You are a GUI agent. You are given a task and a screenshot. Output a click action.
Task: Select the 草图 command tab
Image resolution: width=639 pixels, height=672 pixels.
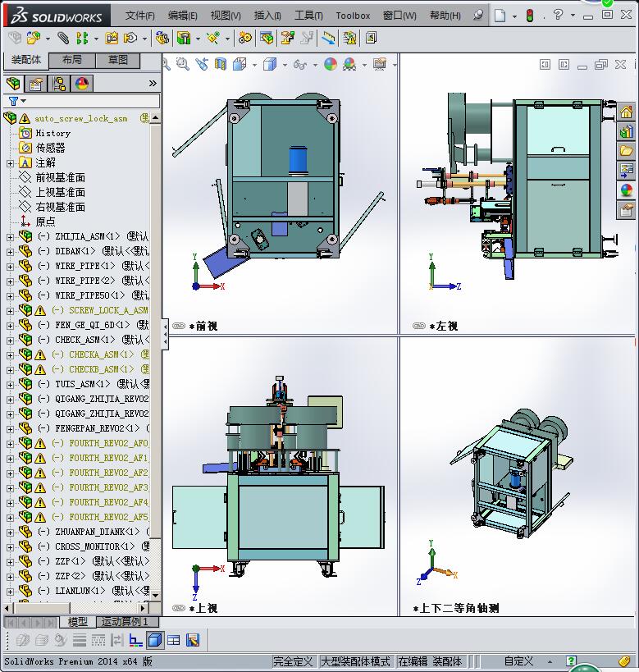pos(118,61)
